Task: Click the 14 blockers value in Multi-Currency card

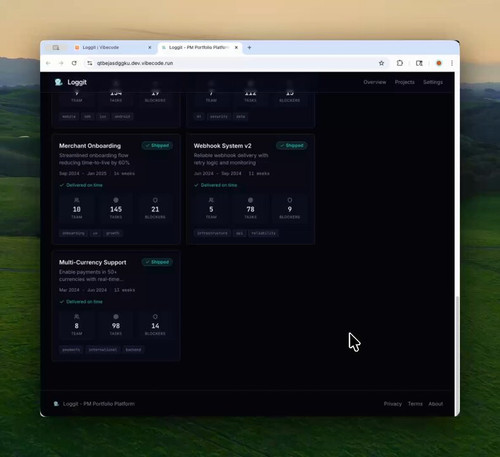Action: [x=155, y=326]
